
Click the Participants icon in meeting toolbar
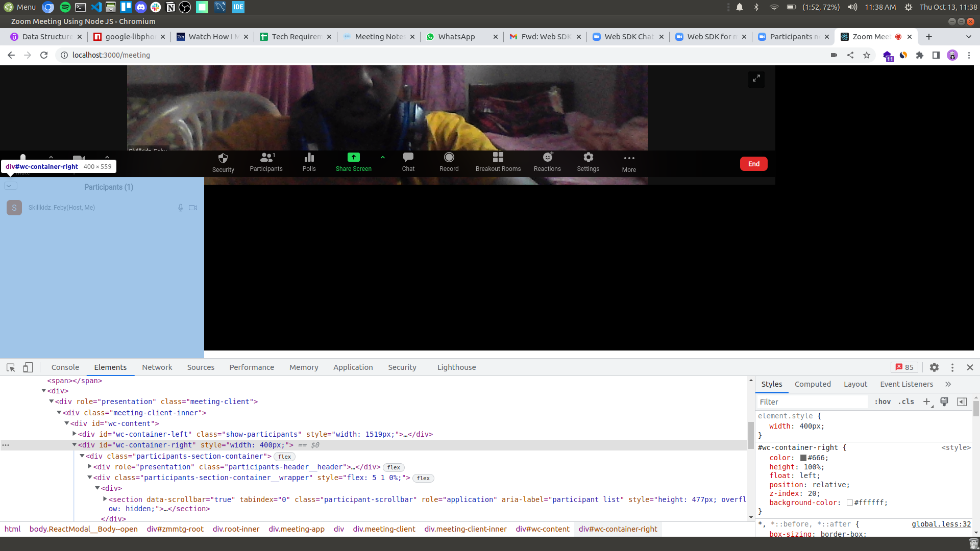266,158
